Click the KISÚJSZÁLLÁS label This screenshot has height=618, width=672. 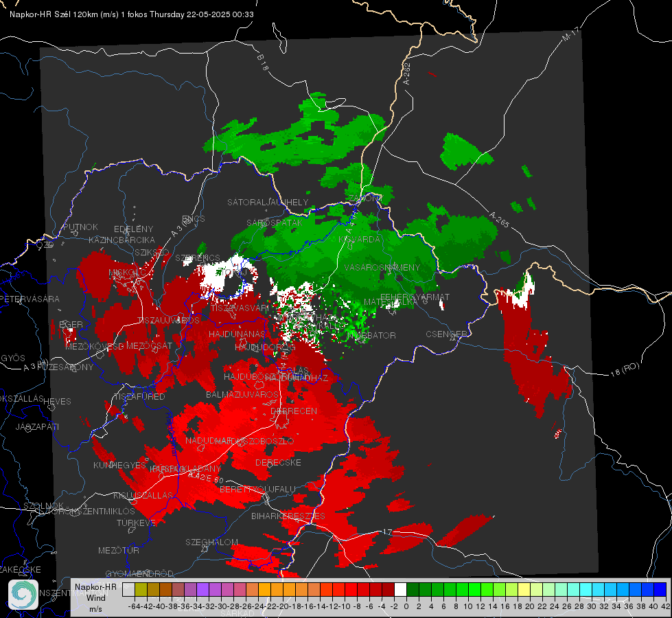143,496
